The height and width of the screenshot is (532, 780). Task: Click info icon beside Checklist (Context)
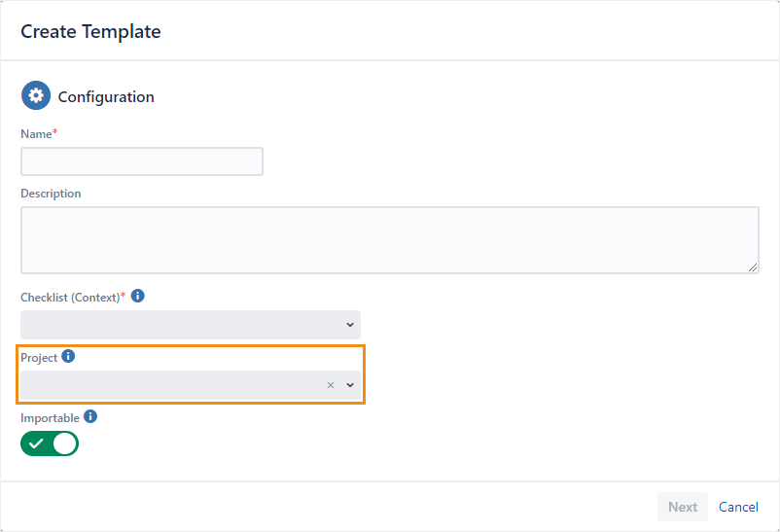point(138,296)
